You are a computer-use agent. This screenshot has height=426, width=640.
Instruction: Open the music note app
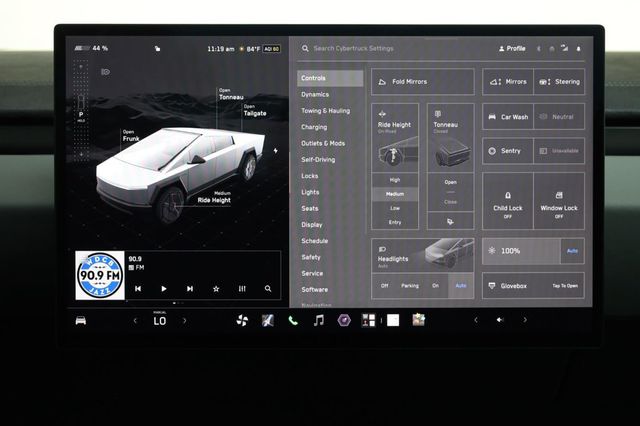click(x=319, y=321)
